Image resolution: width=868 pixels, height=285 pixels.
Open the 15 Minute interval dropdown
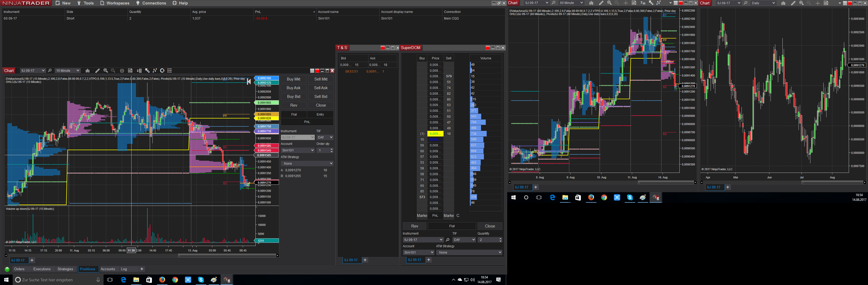pos(68,71)
